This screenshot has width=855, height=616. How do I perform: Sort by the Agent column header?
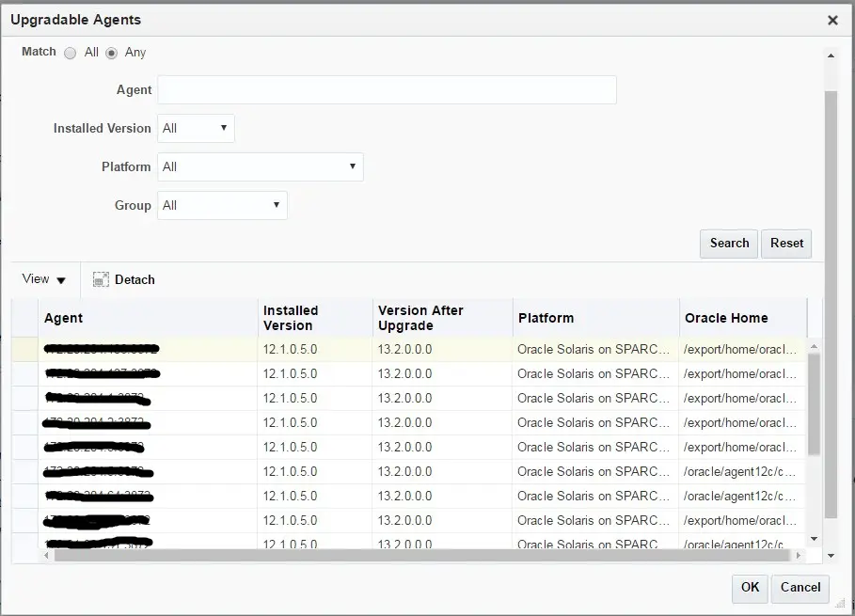coord(148,318)
